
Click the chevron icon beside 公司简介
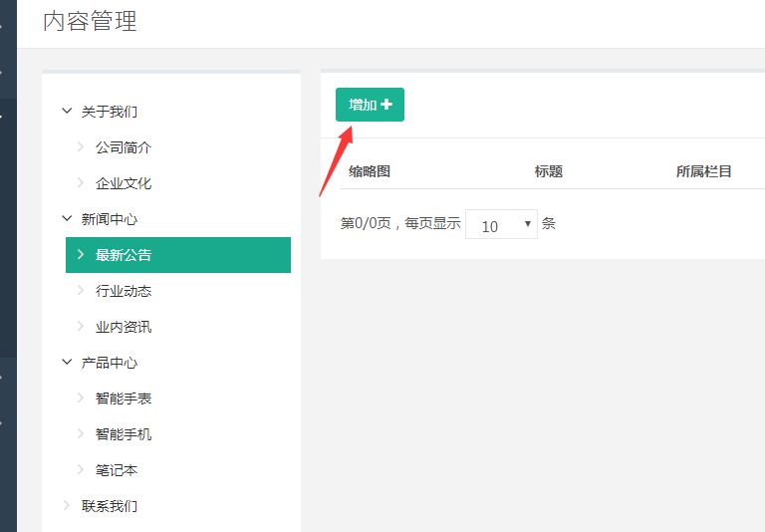(81, 147)
